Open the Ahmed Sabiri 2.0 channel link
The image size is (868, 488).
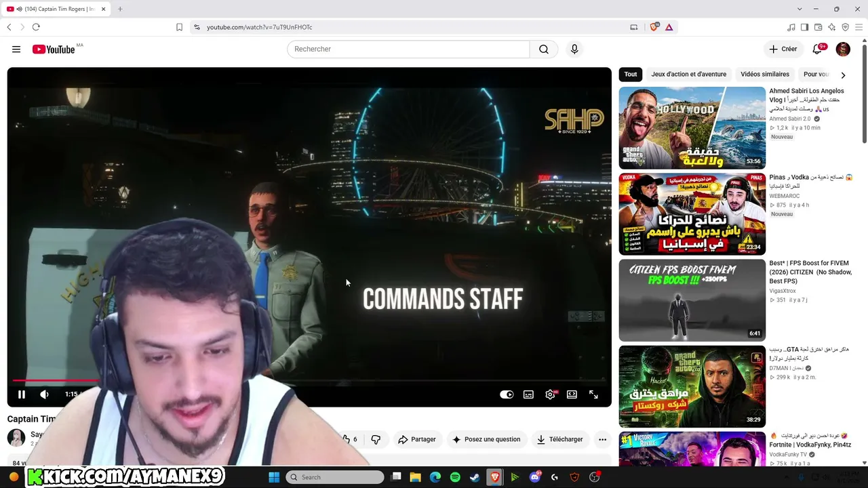tap(790, 119)
